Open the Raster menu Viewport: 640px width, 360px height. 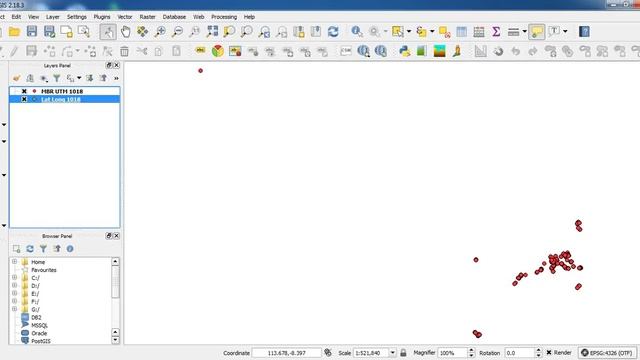pyautogui.click(x=147, y=17)
